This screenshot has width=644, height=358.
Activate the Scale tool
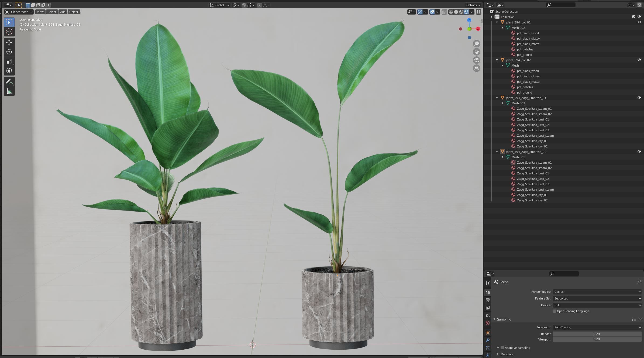pos(9,61)
